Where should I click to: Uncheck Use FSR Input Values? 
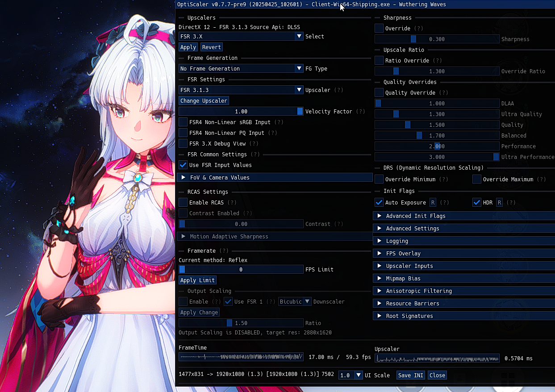pos(183,165)
